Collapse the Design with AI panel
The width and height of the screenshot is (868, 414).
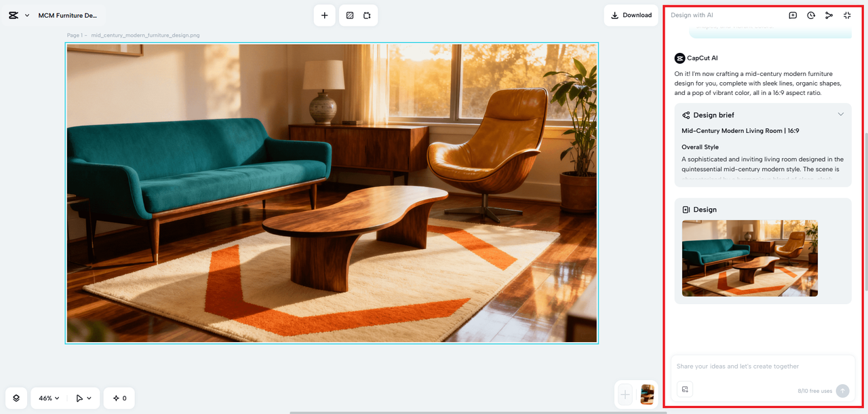847,15
